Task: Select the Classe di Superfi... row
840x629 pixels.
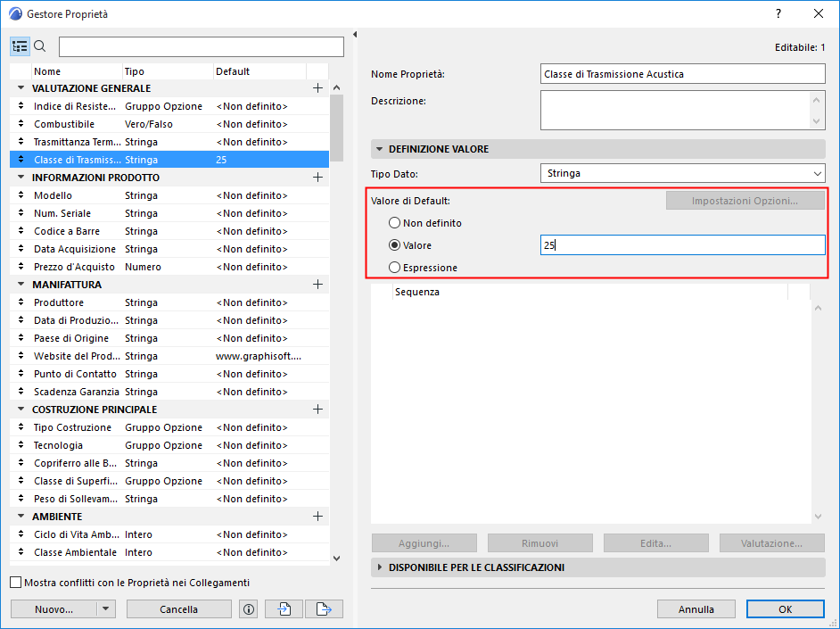Action: pos(169,481)
